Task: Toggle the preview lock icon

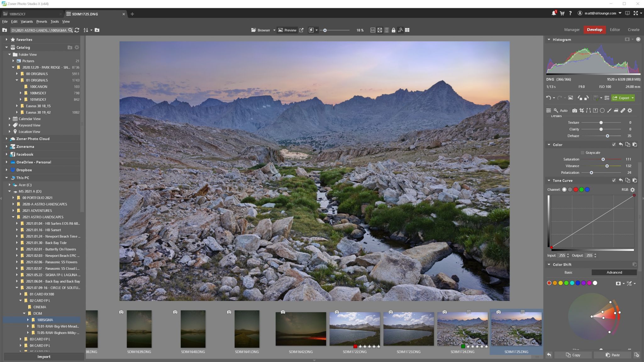Action: click(x=394, y=30)
